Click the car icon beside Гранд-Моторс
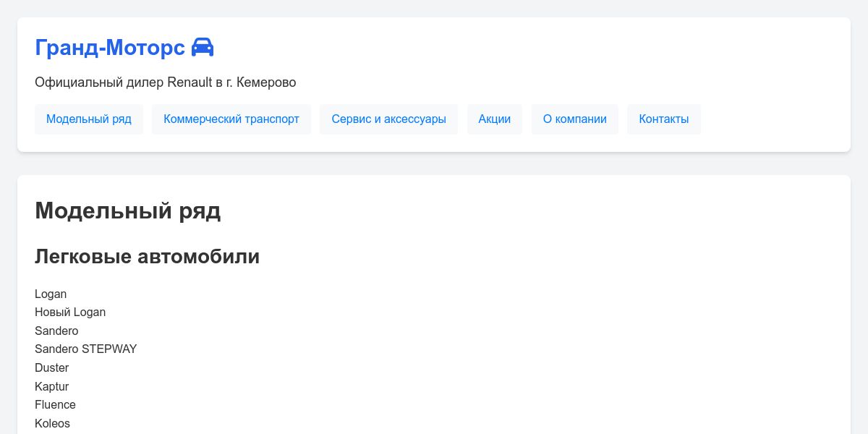 pos(203,48)
